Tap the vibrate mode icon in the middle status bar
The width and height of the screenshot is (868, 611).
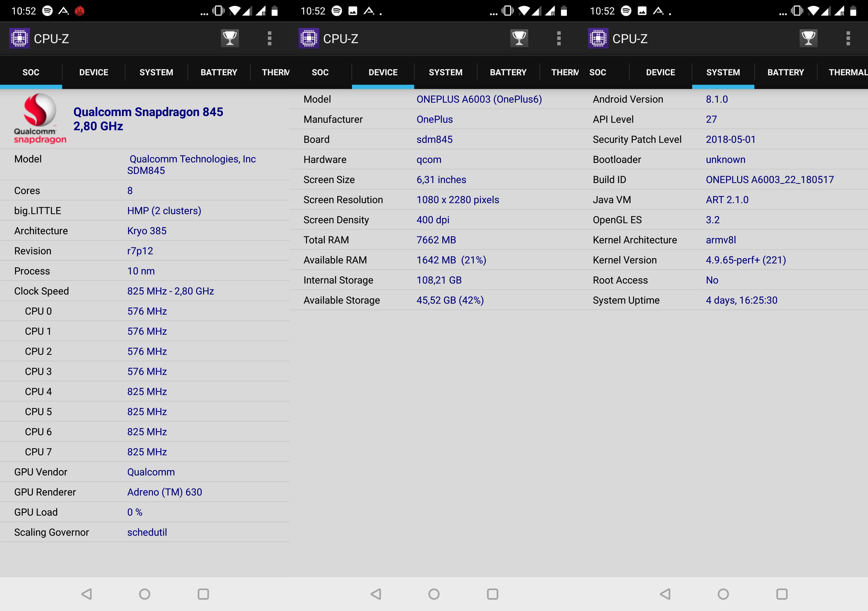point(508,11)
